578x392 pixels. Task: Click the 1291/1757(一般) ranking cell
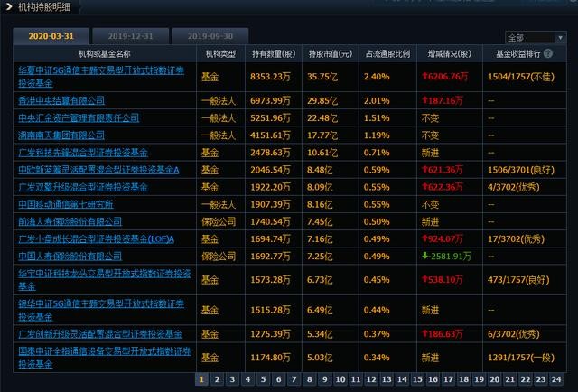pyautogui.click(x=521, y=358)
